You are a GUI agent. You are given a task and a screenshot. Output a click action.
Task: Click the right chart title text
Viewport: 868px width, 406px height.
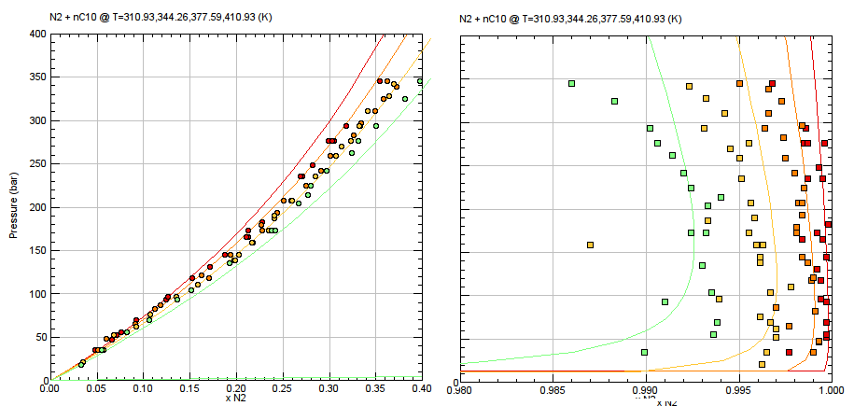point(568,19)
